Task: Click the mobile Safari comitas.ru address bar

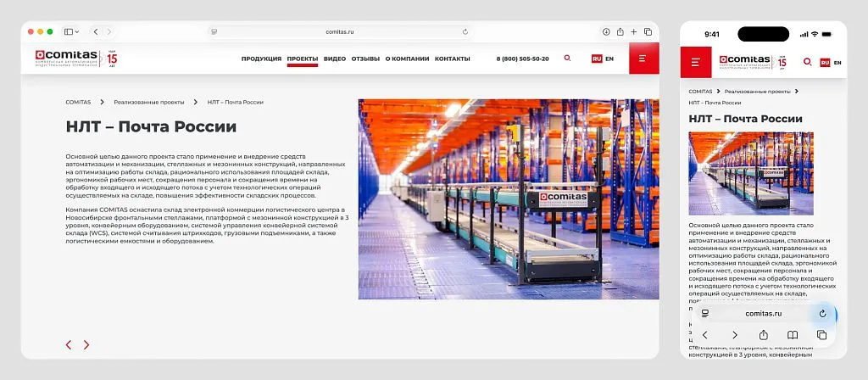Action: pos(764,314)
